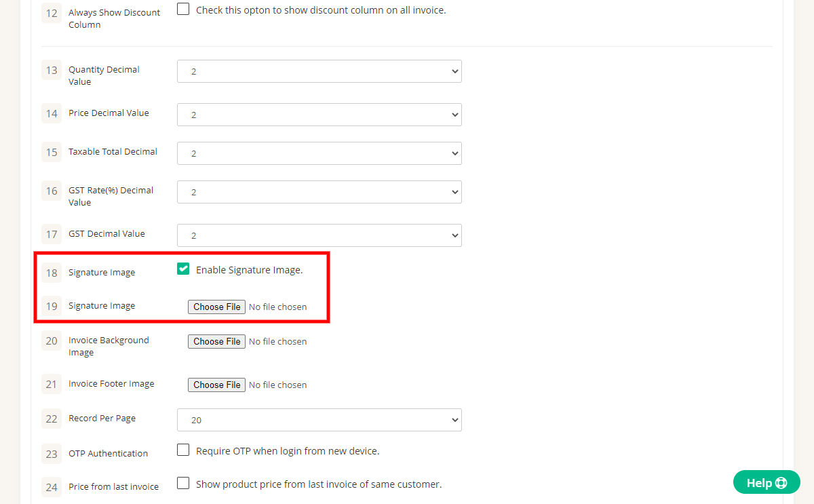Viewport: 814px width, 504px height.
Task: Click row number 17 badge
Action: pos(52,234)
